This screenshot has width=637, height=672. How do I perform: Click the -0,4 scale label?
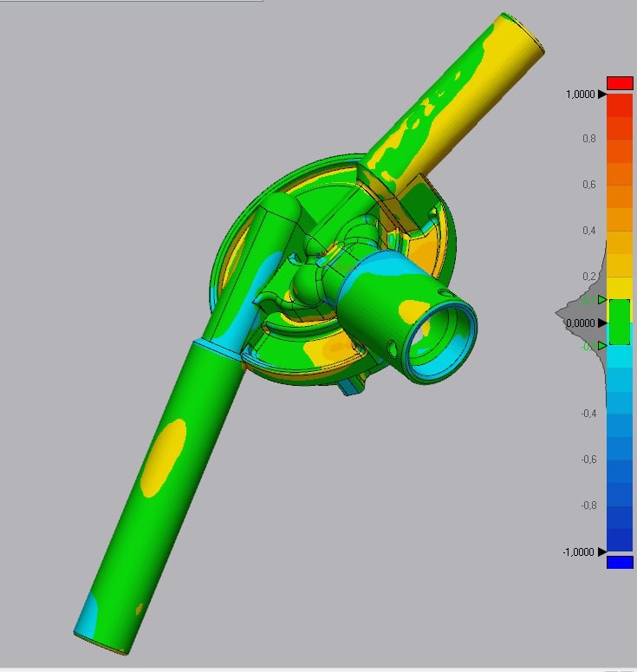pos(588,413)
